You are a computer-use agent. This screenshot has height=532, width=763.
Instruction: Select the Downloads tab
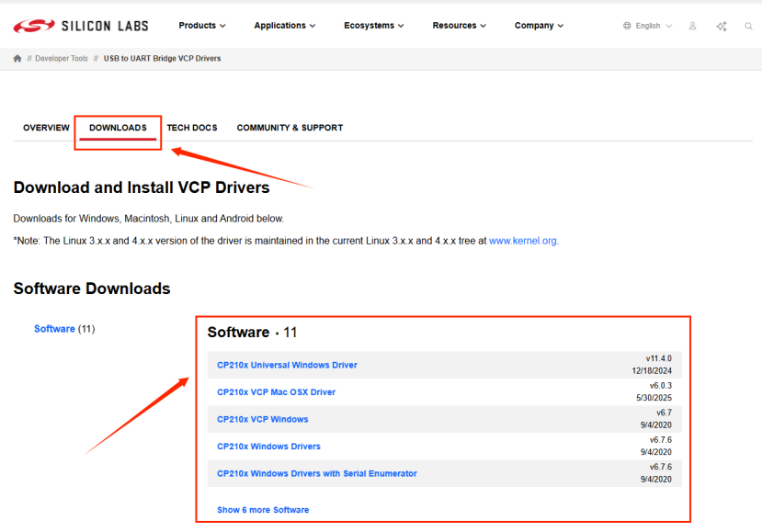(118, 128)
